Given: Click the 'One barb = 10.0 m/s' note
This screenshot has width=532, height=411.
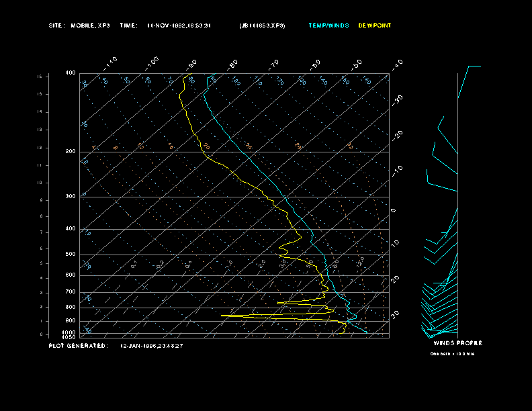Looking at the screenshot, I should (x=452, y=354).
